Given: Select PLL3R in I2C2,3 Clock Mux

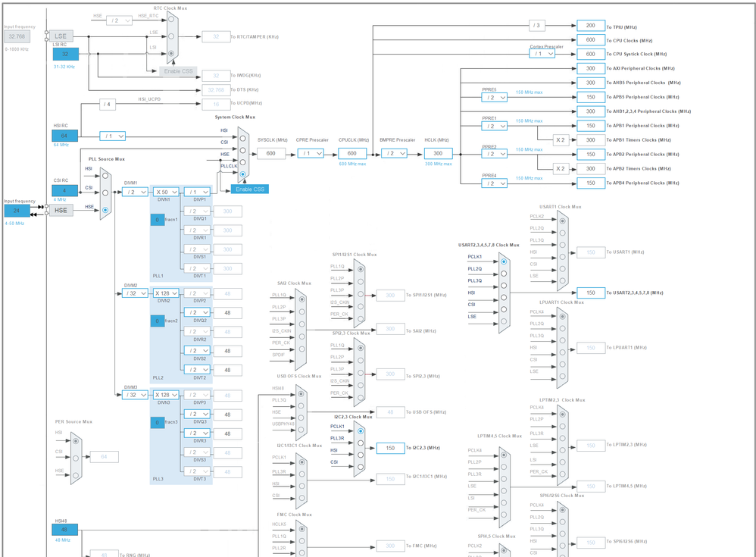Looking at the screenshot, I should coord(361,443).
